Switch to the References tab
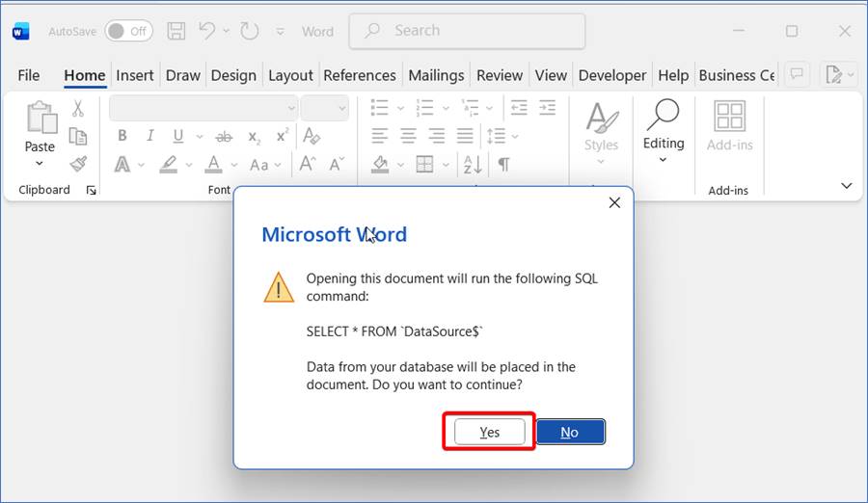Screen dimensions: 868x503 (x=360, y=75)
